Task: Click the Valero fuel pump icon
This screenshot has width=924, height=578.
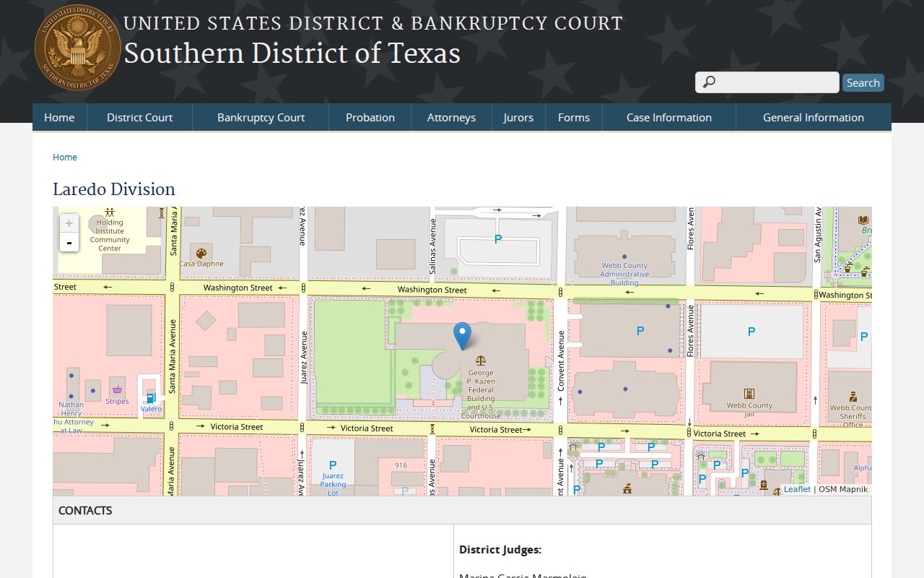Action: 151,398
